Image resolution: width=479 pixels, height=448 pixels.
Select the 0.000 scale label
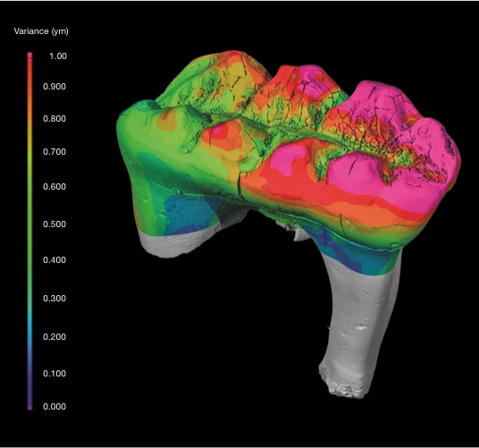click(55, 407)
